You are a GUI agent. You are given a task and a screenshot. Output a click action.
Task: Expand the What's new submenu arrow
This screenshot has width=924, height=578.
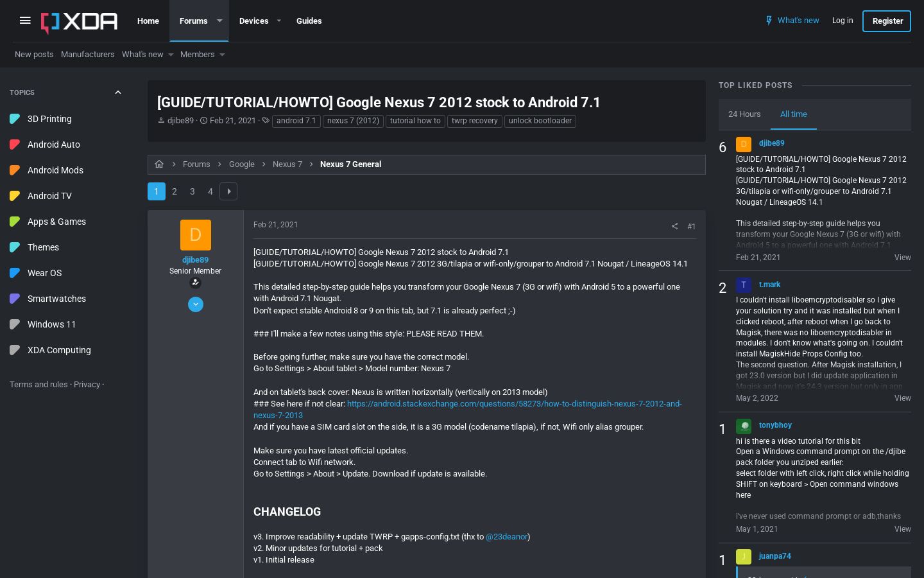[x=171, y=55]
